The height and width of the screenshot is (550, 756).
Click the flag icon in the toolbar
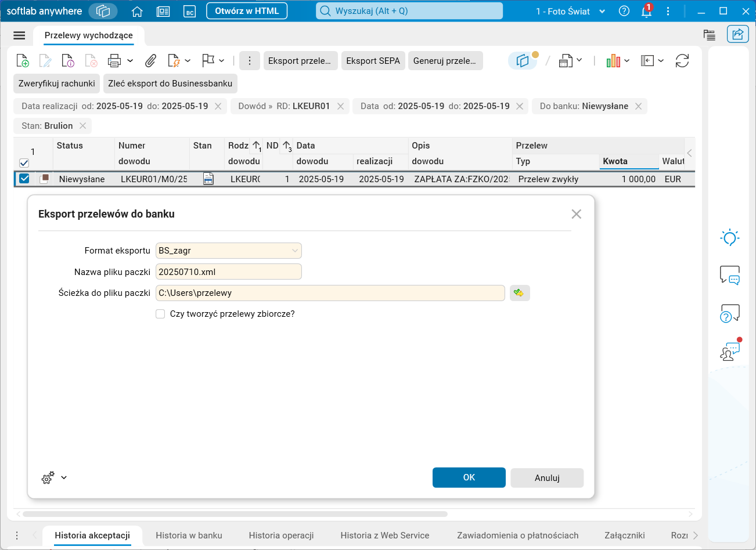click(208, 60)
